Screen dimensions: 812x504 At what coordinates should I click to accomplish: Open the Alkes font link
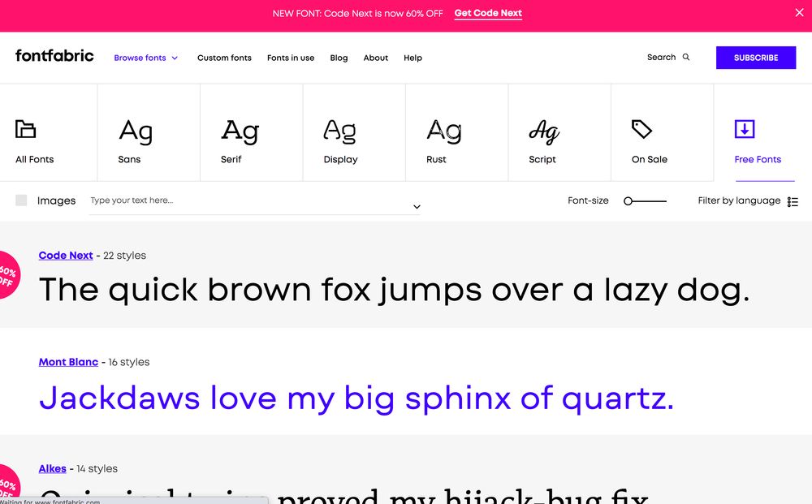(52, 468)
